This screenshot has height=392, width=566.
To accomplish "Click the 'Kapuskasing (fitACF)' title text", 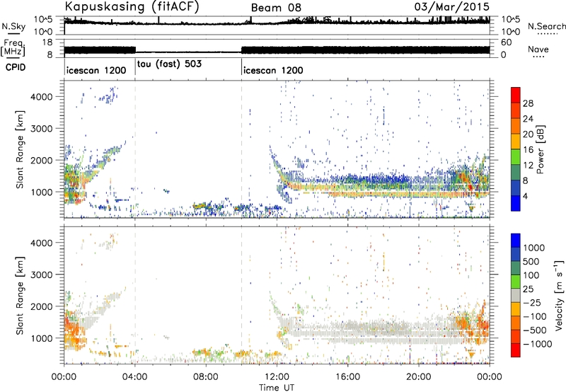I will click(x=132, y=6).
